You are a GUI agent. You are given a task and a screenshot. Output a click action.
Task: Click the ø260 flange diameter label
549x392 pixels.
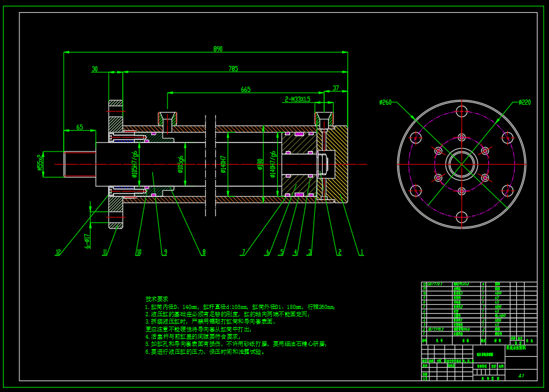(385, 102)
